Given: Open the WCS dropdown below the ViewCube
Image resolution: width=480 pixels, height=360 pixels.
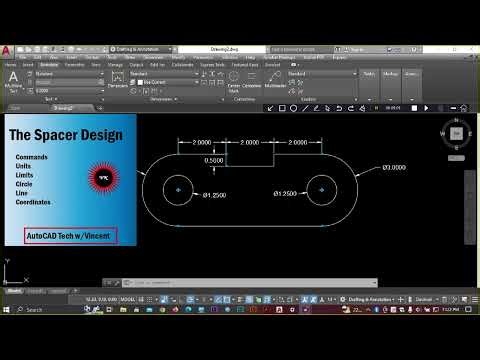Looking at the screenshot, I should [456, 158].
